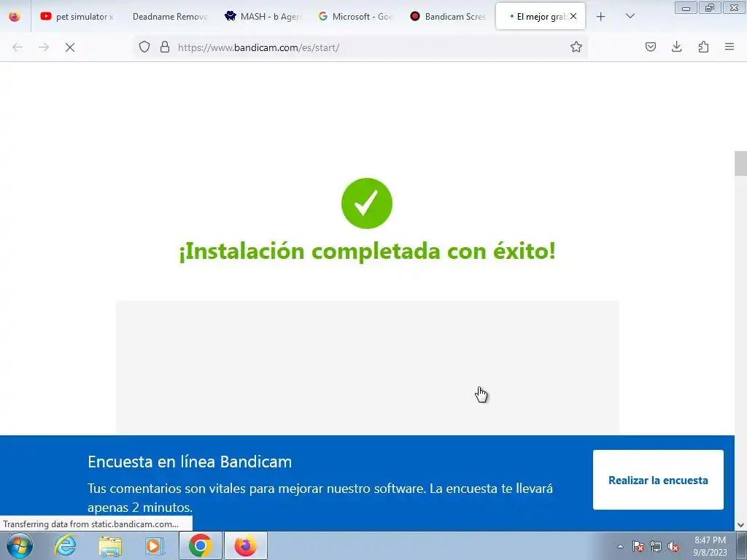Click 'Encuesta en línea Bandicam' banner title
This screenshot has height=560, width=747.
(x=190, y=462)
